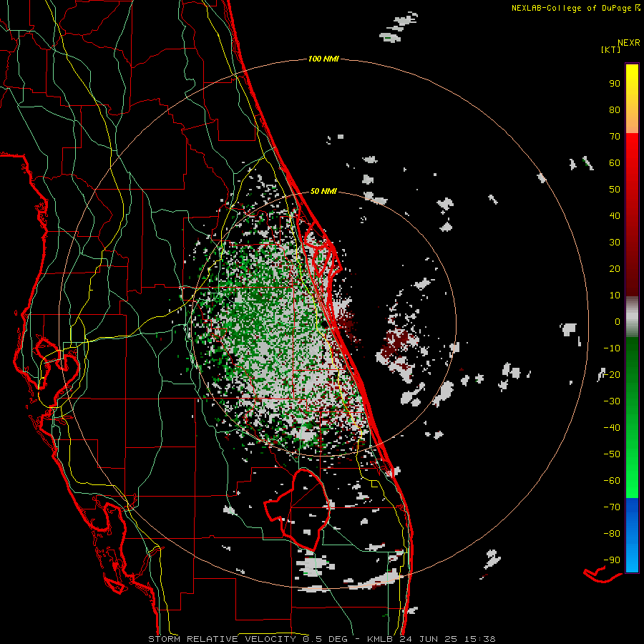Click the yellow top segment of the color bar
This screenshot has height=644, width=644.
(x=632, y=99)
